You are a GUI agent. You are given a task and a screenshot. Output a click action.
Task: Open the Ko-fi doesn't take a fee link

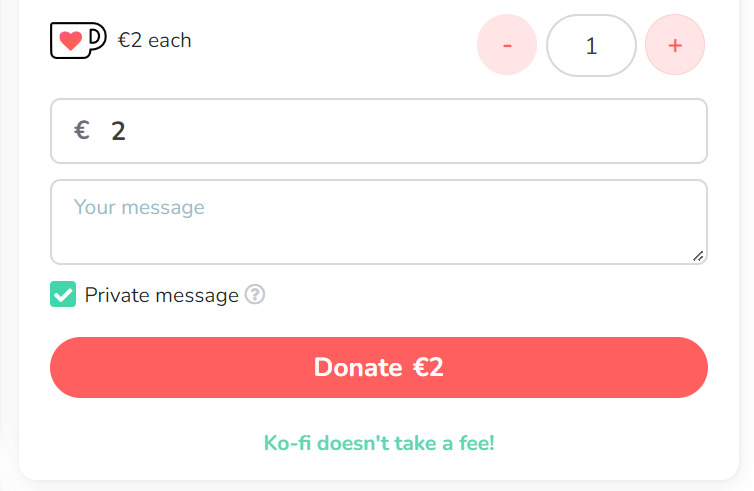click(379, 443)
